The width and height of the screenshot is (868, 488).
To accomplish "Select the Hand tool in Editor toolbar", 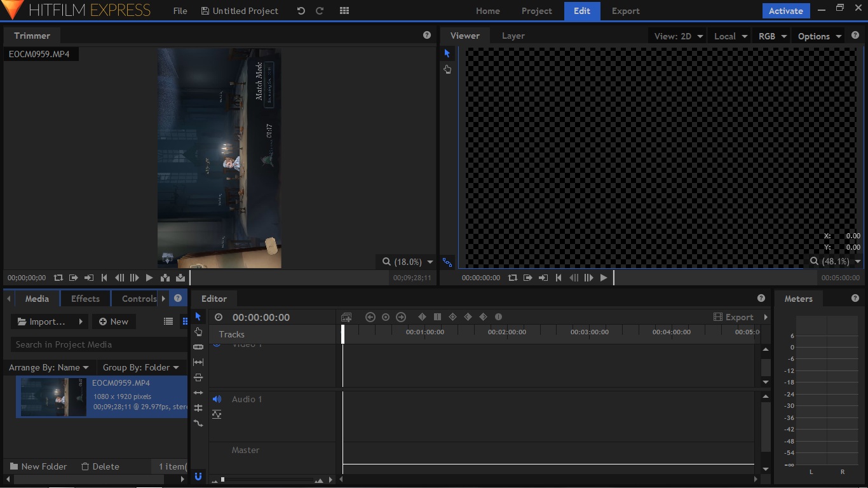I will tap(198, 332).
